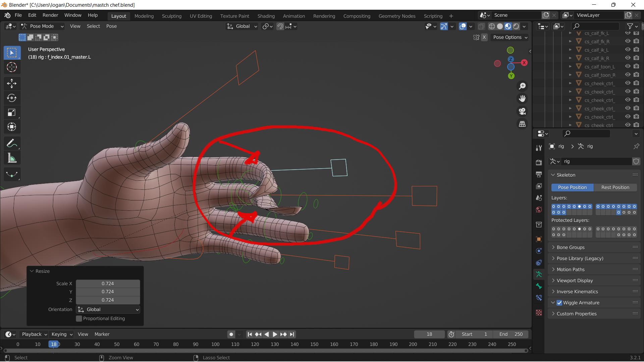Open the Object Properties tab (orange square)

(x=539, y=239)
